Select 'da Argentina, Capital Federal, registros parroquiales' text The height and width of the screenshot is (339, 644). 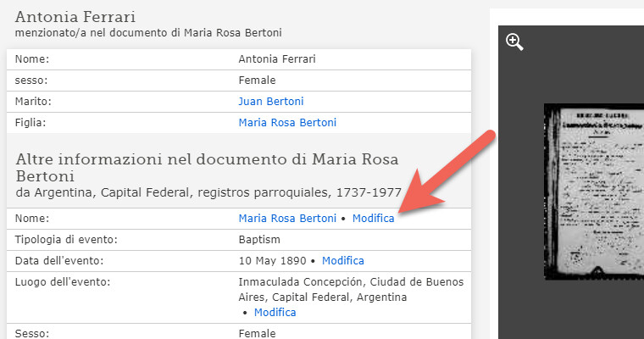click(x=208, y=192)
